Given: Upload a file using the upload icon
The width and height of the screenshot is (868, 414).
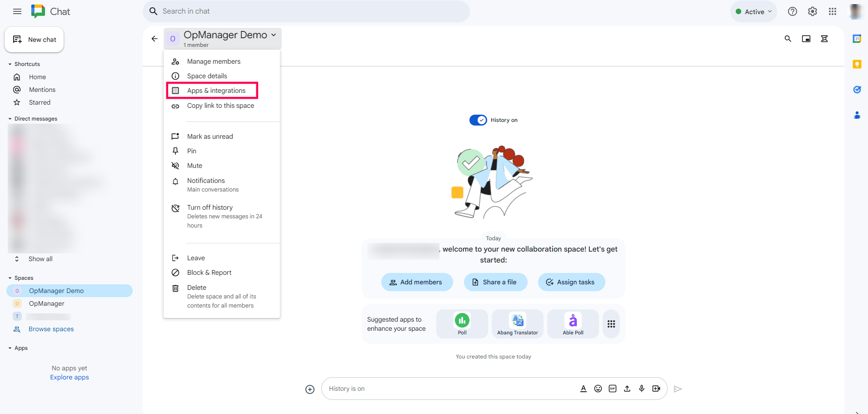Looking at the screenshot, I should 627,389.
